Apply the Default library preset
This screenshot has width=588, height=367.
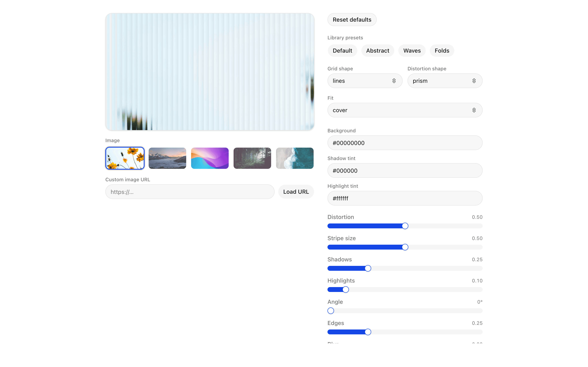(x=342, y=51)
